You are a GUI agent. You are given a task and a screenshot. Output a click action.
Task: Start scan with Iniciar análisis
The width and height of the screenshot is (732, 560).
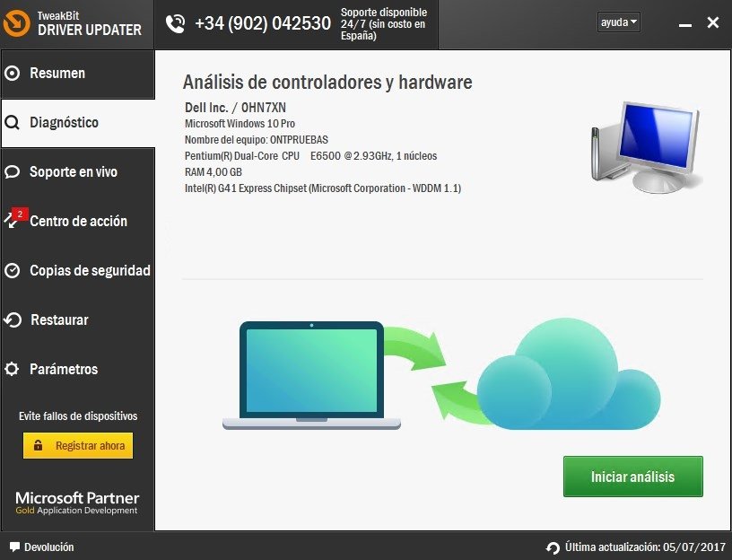tap(633, 477)
